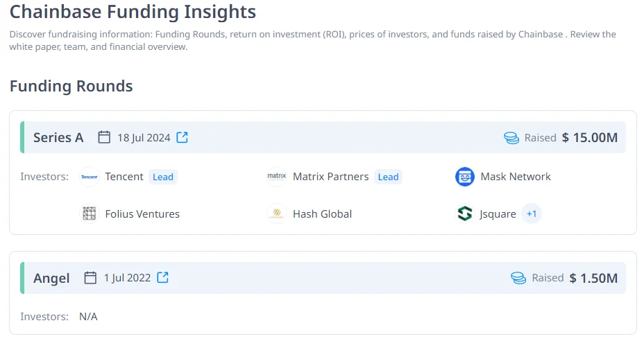Screen dimensions: 644x341
Task: Open the Tencent investor link
Action: tap(124, 177)
